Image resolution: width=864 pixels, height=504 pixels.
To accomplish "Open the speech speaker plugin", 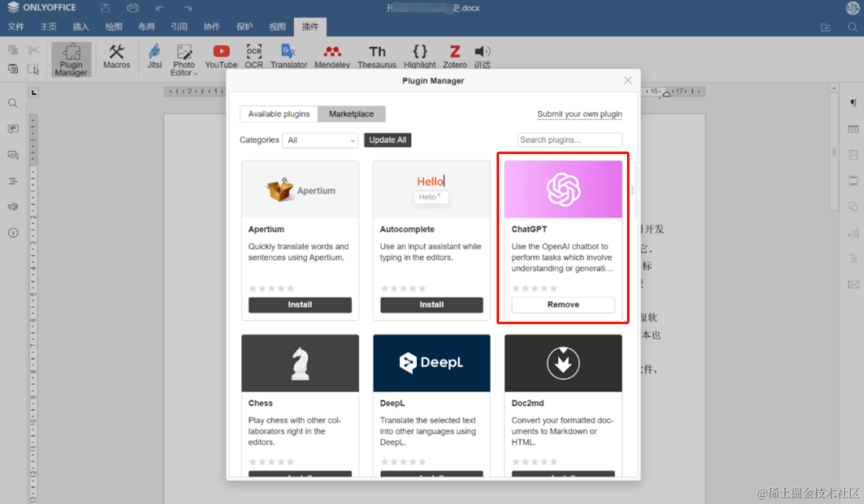I will coord(482,56).
